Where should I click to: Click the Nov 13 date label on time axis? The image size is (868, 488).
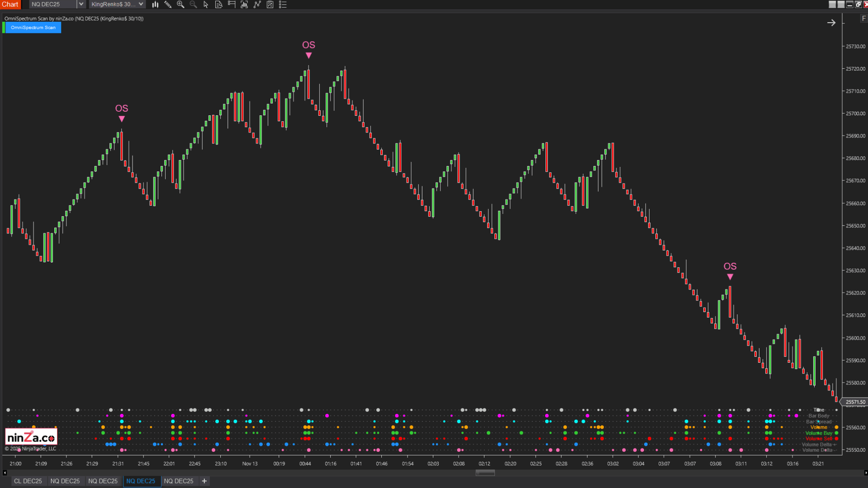coord(250,464)
